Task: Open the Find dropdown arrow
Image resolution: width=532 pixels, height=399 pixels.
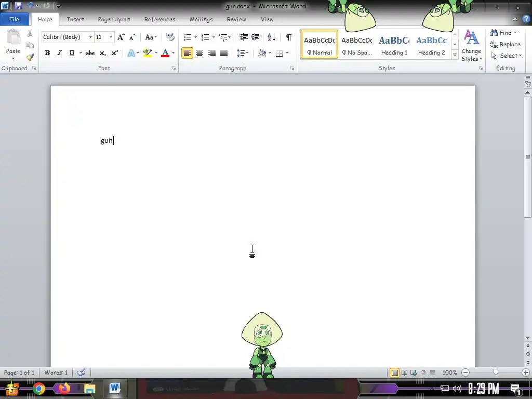Action: (x=515, y=33)
